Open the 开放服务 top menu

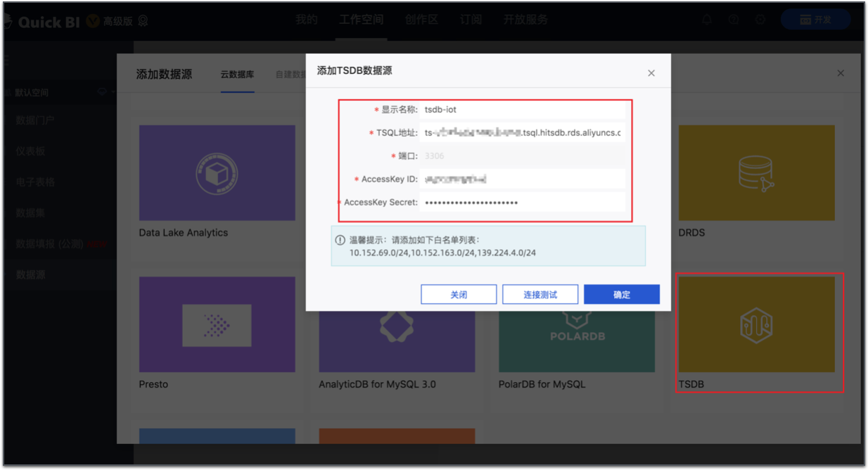tap(525, 20)
